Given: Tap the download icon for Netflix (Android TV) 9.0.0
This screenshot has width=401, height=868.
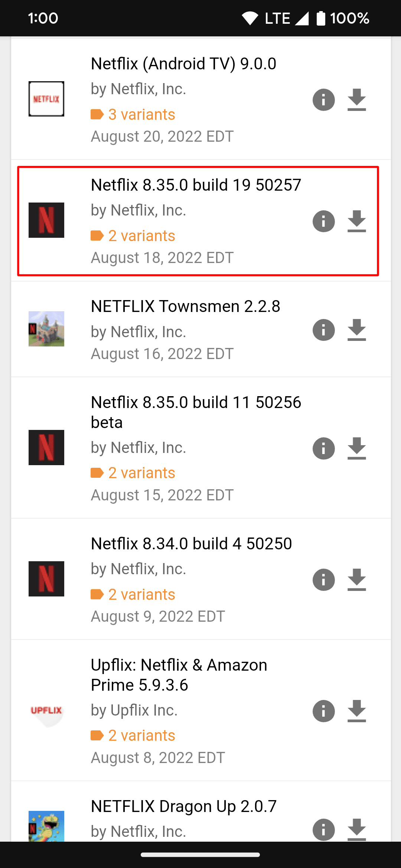Looking at the screenshot, I should coord(356,99).
